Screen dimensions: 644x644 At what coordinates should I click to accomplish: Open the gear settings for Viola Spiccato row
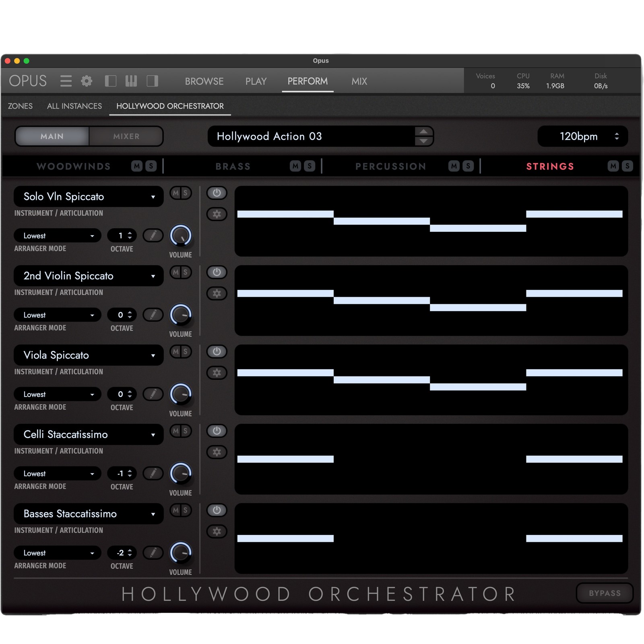pos(217,372)
